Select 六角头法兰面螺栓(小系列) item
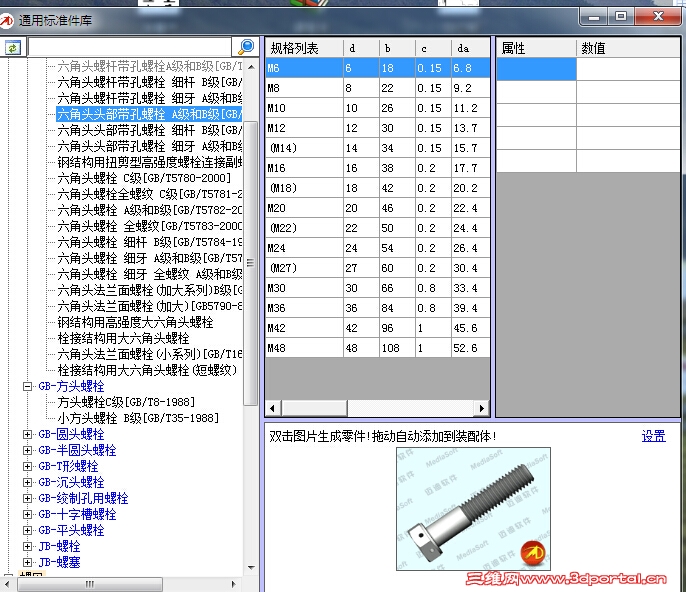 150,354
